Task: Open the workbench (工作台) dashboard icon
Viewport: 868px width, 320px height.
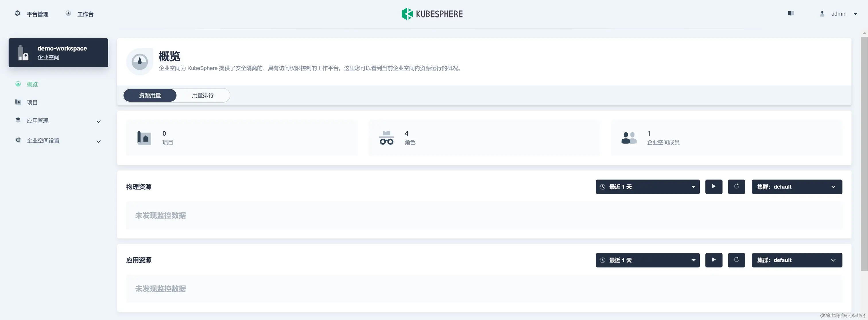Action: click(68, 13)
